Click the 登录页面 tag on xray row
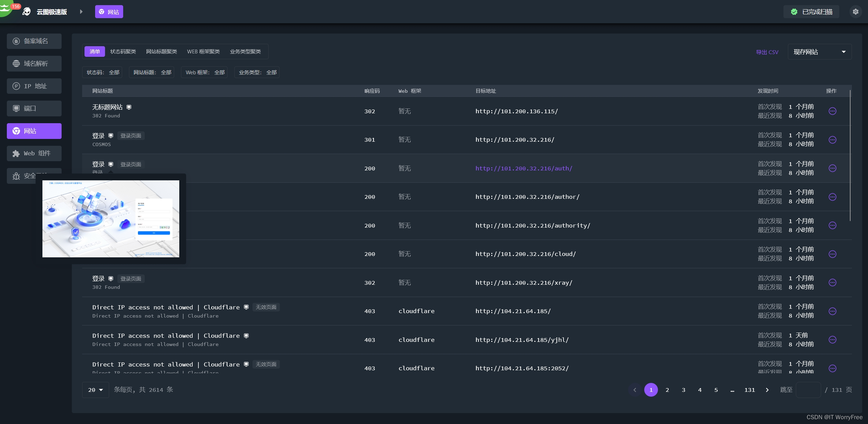Screen dimensions: 868x424 [x=131, y=279]
